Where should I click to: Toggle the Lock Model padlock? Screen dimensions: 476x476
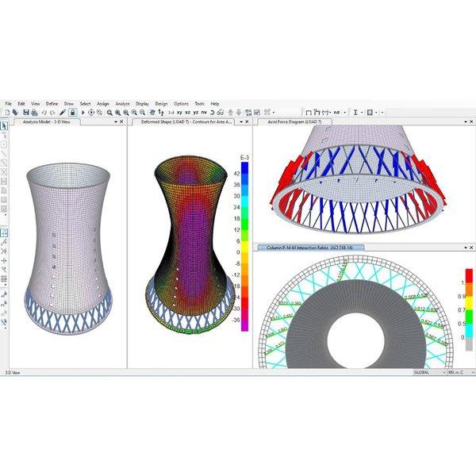click(x=72, y=113)
